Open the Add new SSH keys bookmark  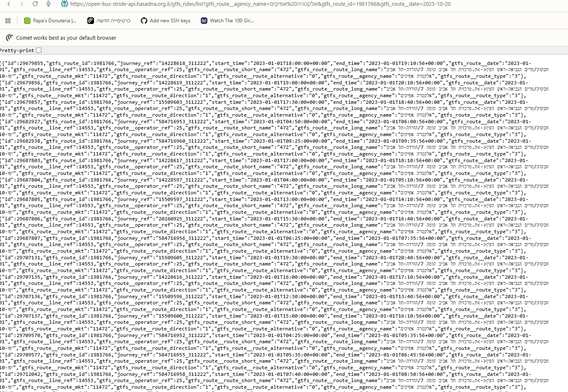(x=166, y=21)
